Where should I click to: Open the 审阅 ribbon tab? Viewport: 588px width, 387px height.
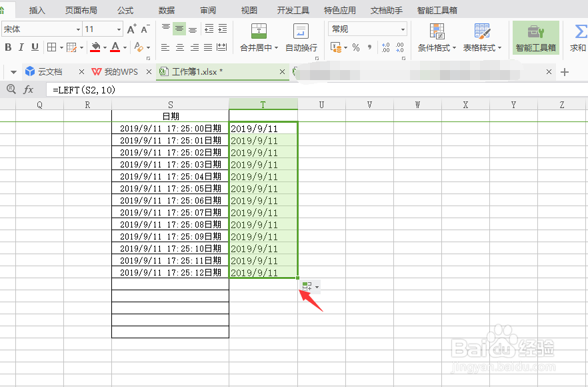[208, 10]
